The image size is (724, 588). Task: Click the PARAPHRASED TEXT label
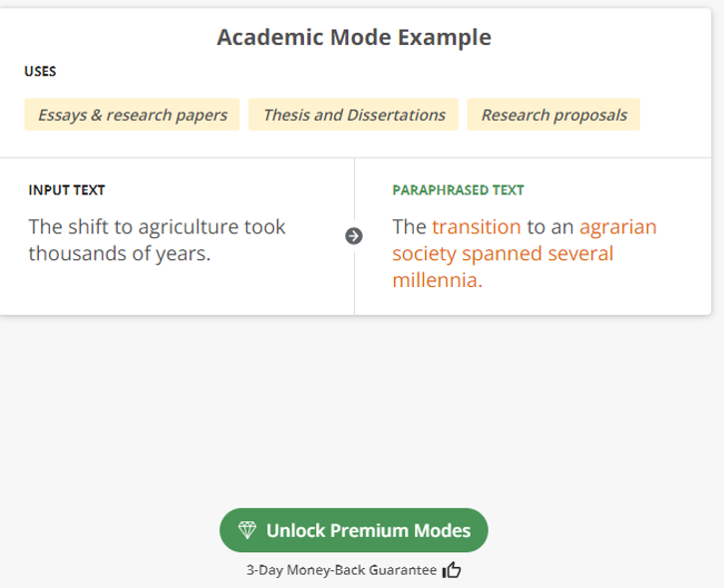tap(458, 189)
